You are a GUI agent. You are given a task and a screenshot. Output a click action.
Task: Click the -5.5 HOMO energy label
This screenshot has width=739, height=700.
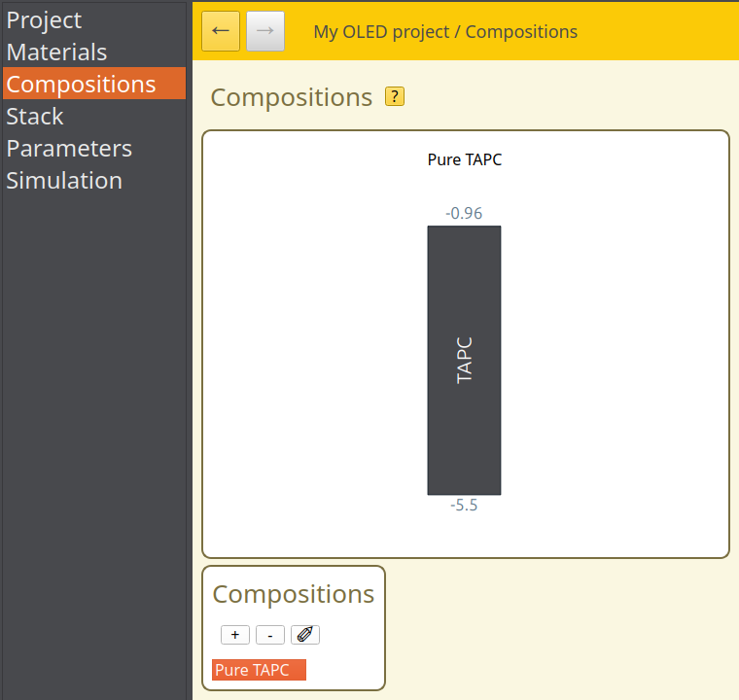click(464, 506)
